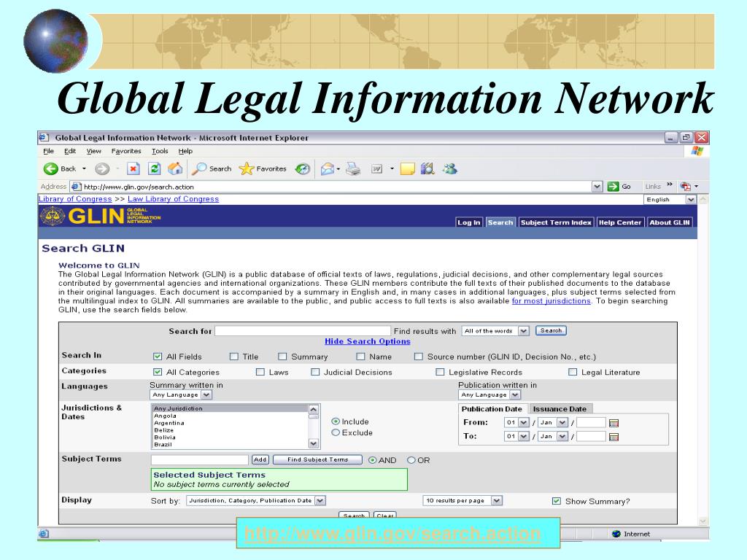
Task: Switch to the Subject Term Index tab
Action: (x=556, y=222)
